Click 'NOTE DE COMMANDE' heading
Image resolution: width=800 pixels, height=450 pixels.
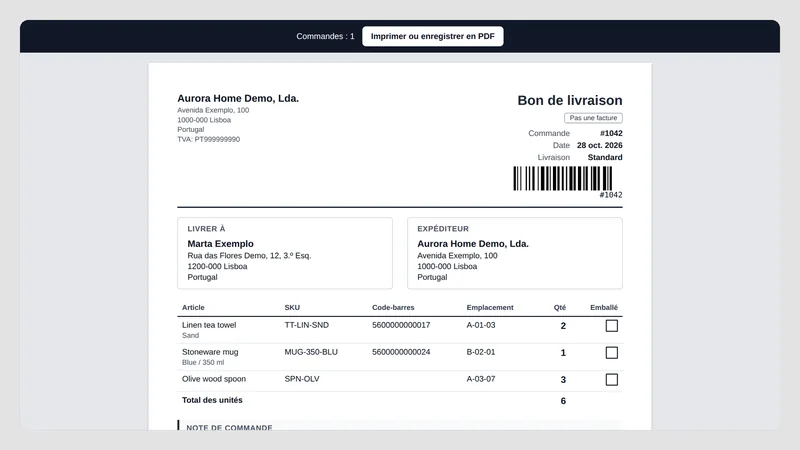(229, 427)
